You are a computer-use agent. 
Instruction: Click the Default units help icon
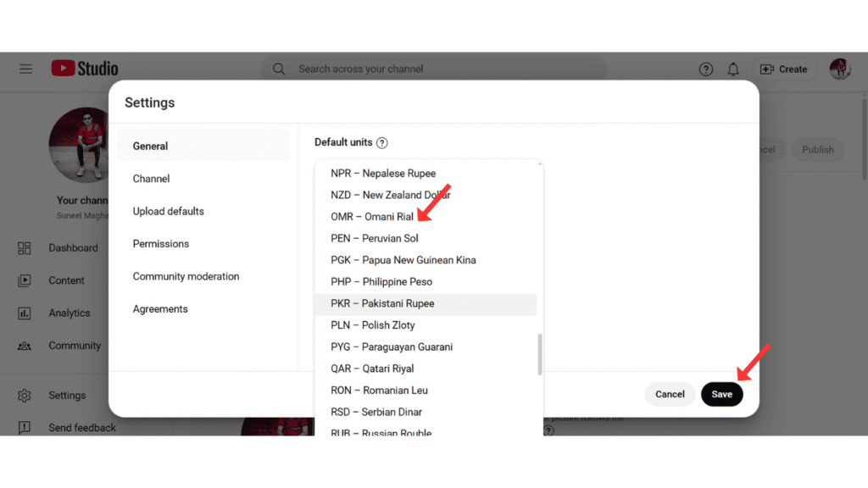(x=381, y=143)
